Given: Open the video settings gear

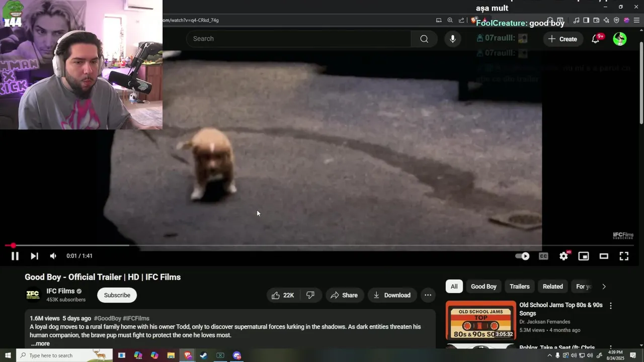Looking at the screenshot, I should [x=564, y=256].
